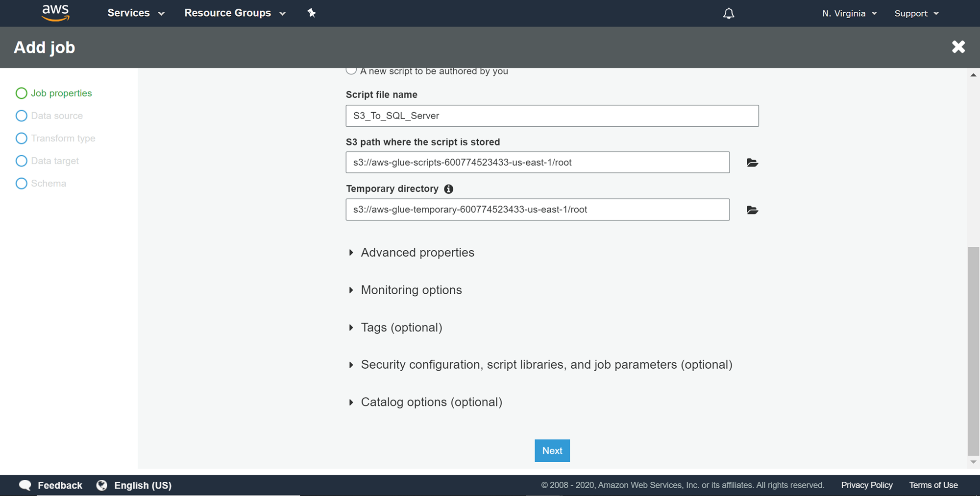Open the N. Virginia region dropdown
Image resolution: width=980 pixels, height=496 pixels.
pyautogui.click(x=849, y=13)
